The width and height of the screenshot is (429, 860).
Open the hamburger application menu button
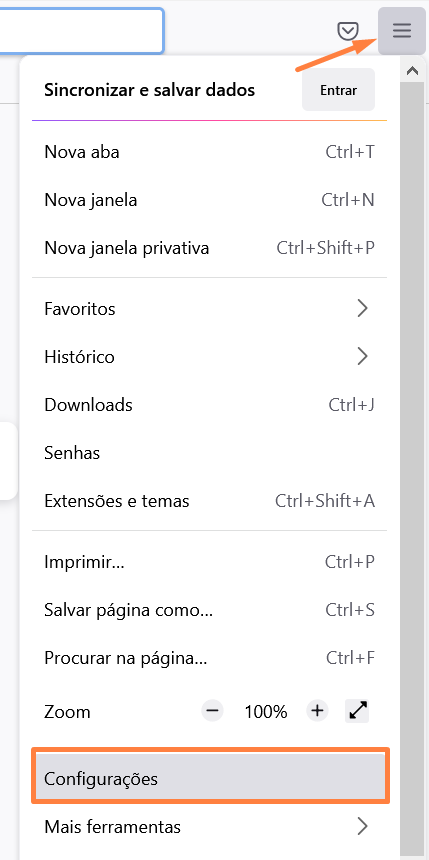402,31
